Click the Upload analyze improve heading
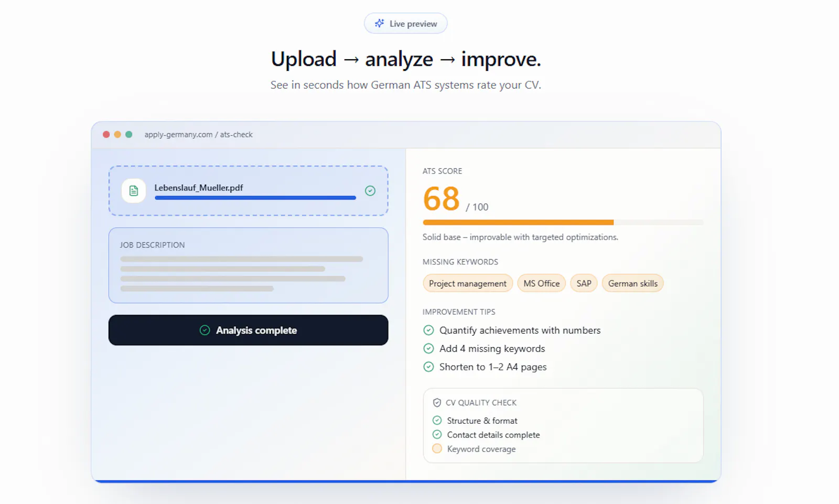The height and width of the screenshot is (504, 839). pos(406,59)
